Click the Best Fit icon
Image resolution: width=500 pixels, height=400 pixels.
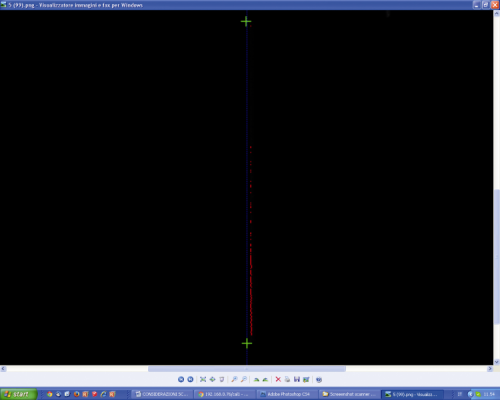pos(203,379)
